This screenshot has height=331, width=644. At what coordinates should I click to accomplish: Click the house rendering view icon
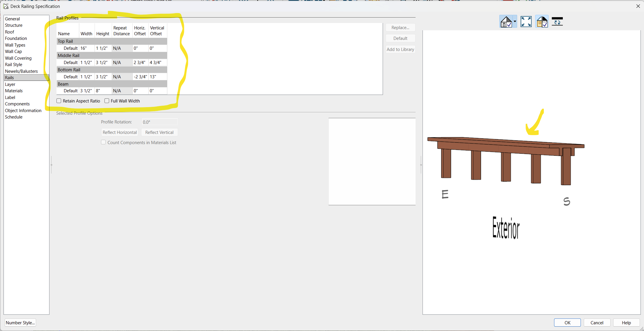click(506, 22)
